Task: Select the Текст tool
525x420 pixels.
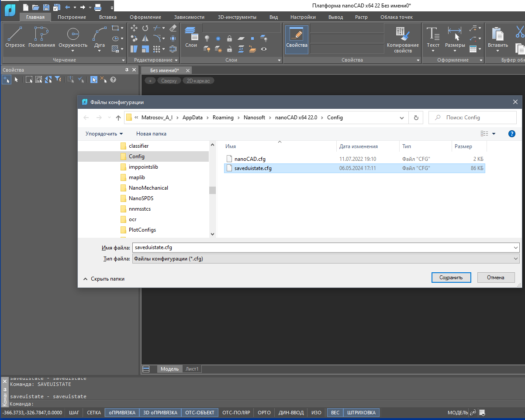Action: tap(433, 37)
